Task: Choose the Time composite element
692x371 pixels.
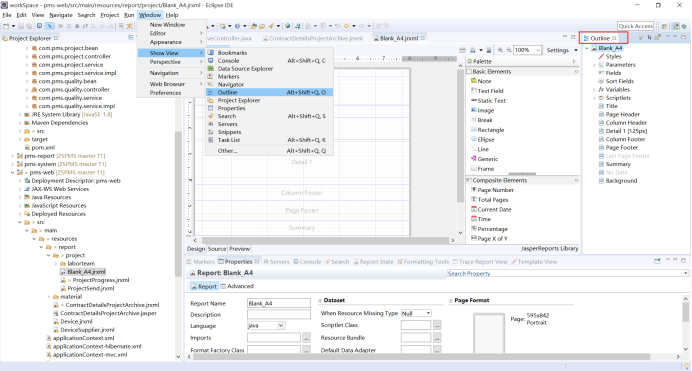Action: 481,219
